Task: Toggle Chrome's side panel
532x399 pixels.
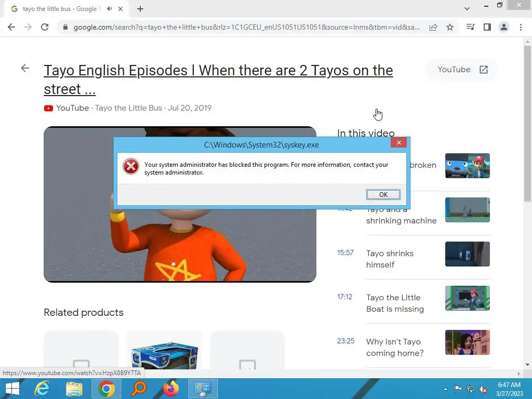Action: pyautogui.click(x=487, y=27)
